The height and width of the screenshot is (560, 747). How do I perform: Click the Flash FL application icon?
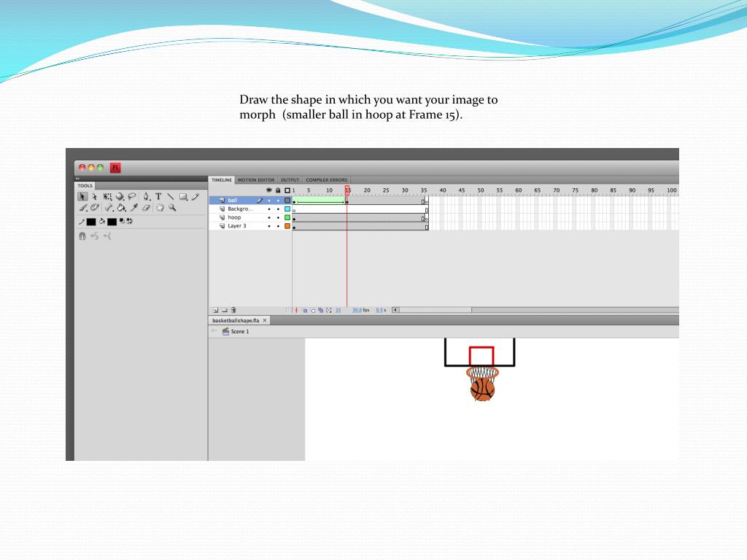tap(115, 168)
